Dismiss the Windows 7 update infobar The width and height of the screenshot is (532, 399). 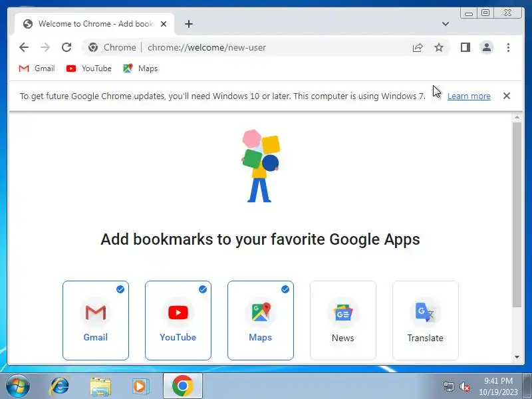click(507, 96)
